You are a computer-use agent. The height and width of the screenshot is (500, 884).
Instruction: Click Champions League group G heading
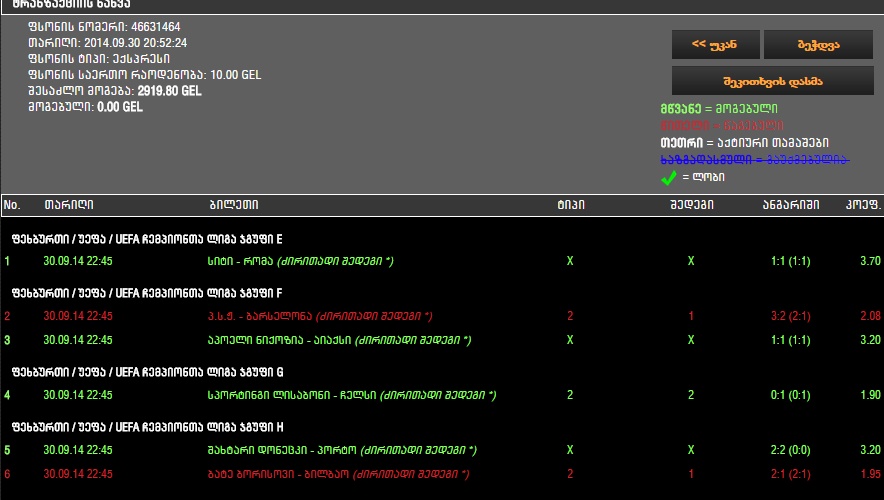(148, 372)
